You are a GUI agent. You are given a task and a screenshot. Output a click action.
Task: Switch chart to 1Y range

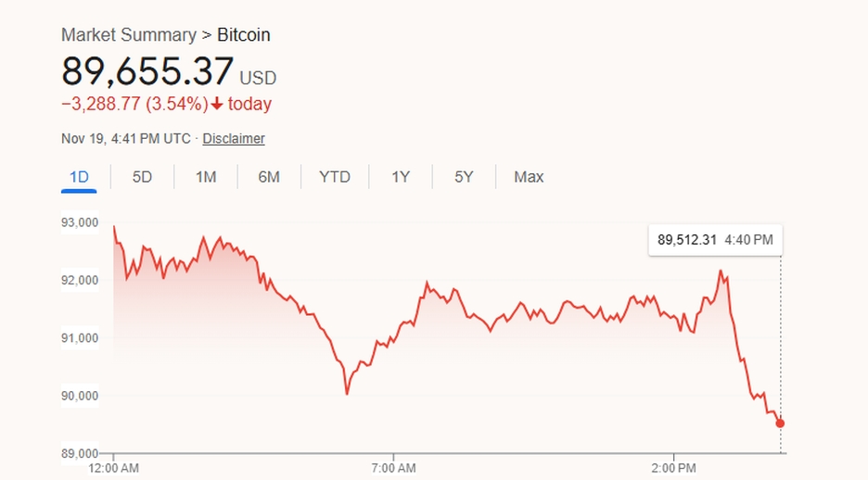[400, 176]
